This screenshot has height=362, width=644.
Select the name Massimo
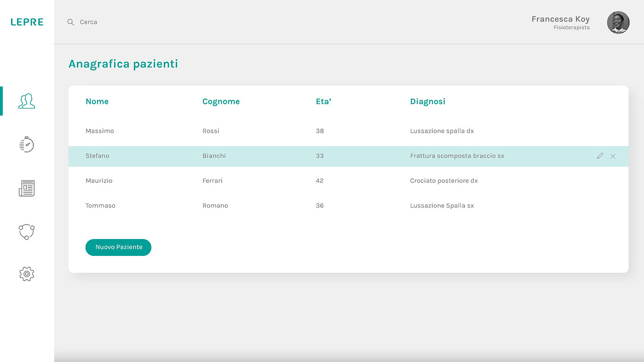[x=100, y=131]
